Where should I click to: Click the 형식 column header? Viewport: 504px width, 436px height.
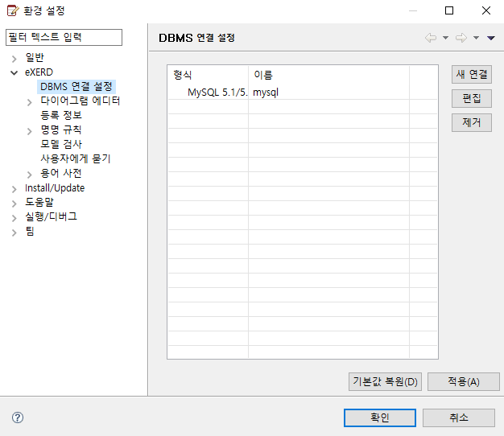click(209, 75)
